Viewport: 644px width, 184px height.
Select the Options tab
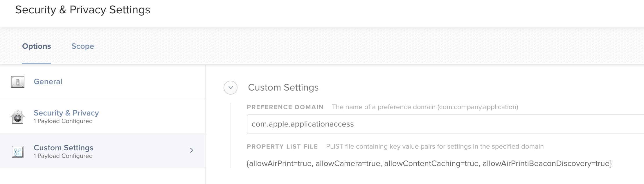pyautogui.click(x=37, y=46)
